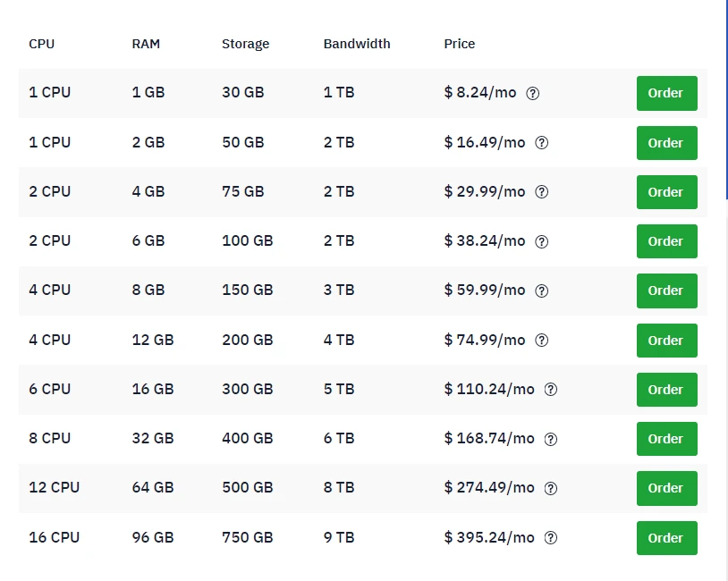Order the 1 CPU 1 GB plan
The width and height of the screenshot is (728, 581).
(x=665, y=93)
